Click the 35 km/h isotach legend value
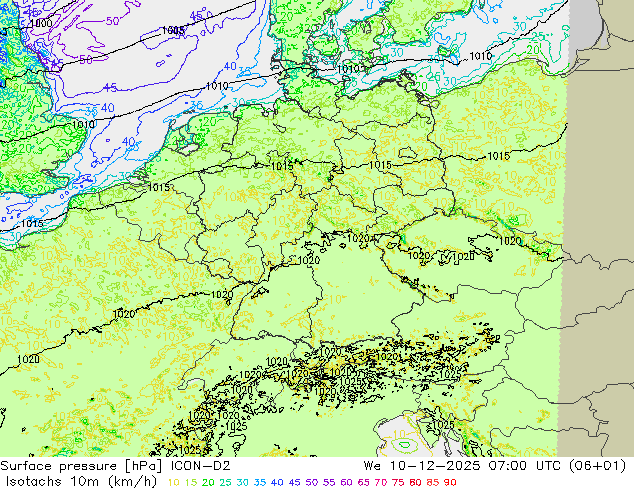Viewport: 634px width, 490px height. point(260,483)
